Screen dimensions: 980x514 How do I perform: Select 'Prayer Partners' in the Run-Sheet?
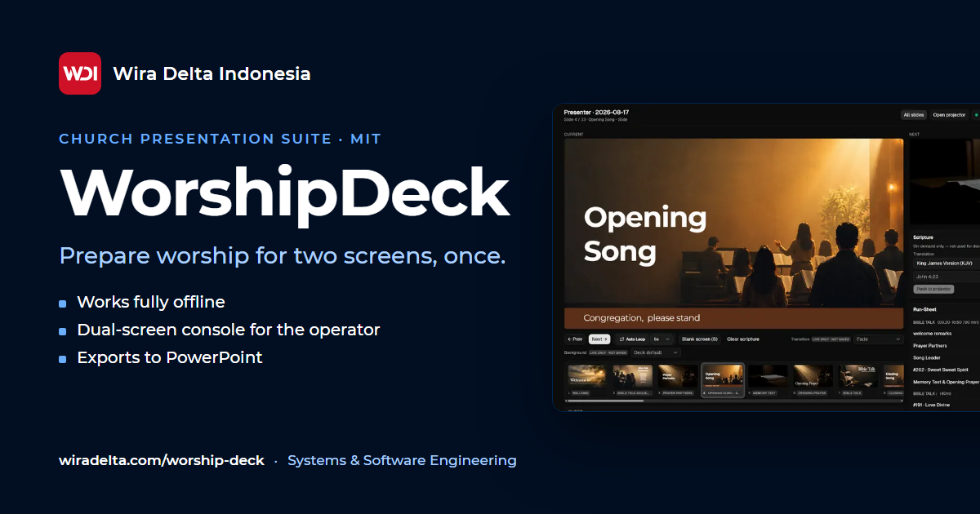930,346
